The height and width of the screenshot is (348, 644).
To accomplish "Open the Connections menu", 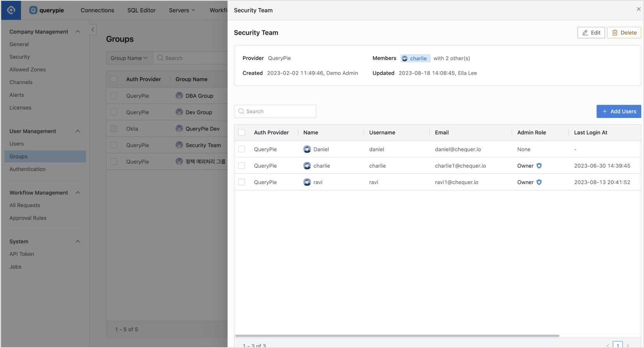I will point(97,10).
